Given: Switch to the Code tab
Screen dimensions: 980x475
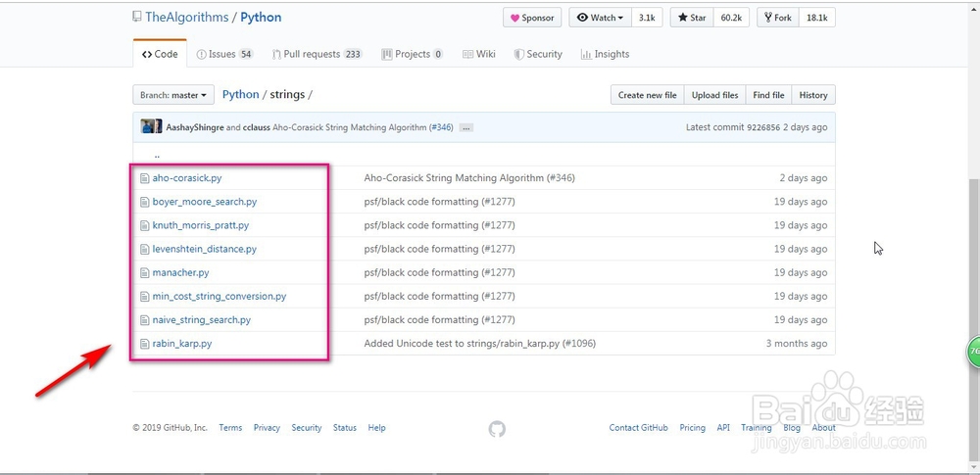Looking at the screenshot, I should [x=160, y=55].
